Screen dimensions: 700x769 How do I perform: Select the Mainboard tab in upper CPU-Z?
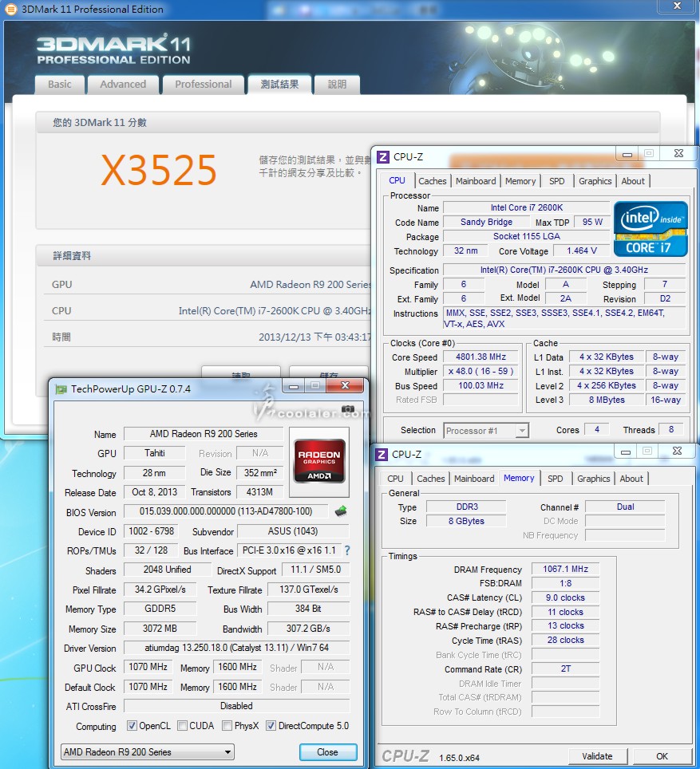(476, 181)
